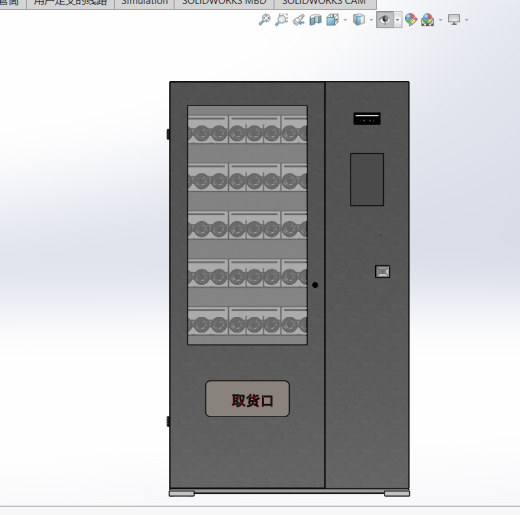Expand the Display Style dropdown arrow

tap(371, 20)
